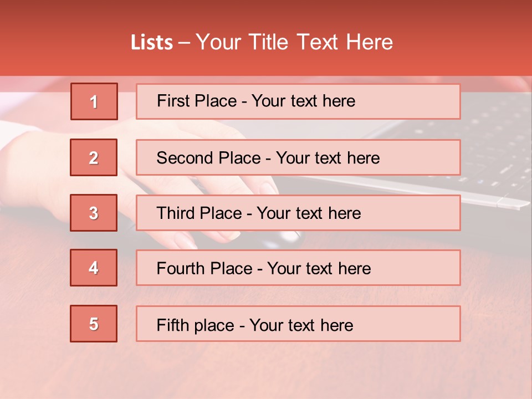The image size is (532, 399).
Task: Click "Your Title Text Here" in heading
Action: tap(294, 43)
